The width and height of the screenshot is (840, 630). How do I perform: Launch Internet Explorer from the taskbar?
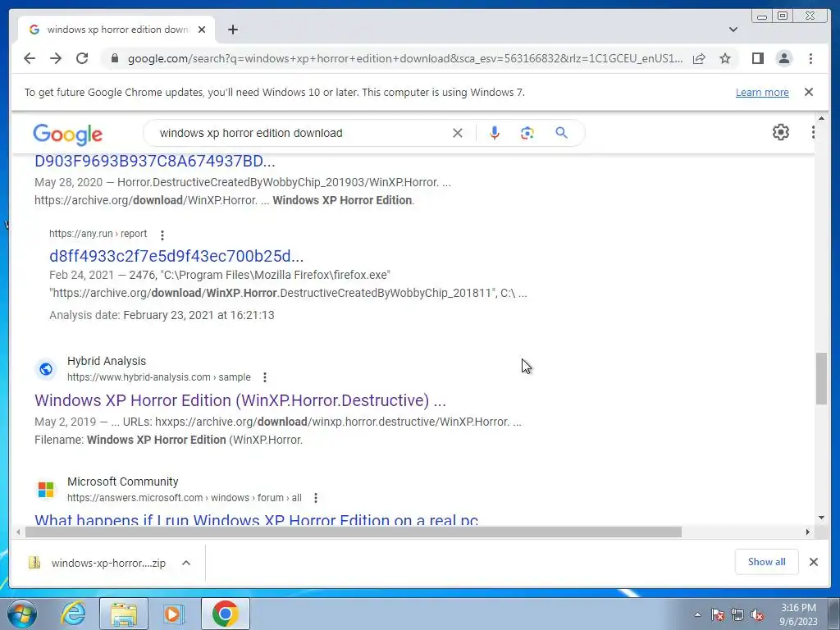coord(73,614)
